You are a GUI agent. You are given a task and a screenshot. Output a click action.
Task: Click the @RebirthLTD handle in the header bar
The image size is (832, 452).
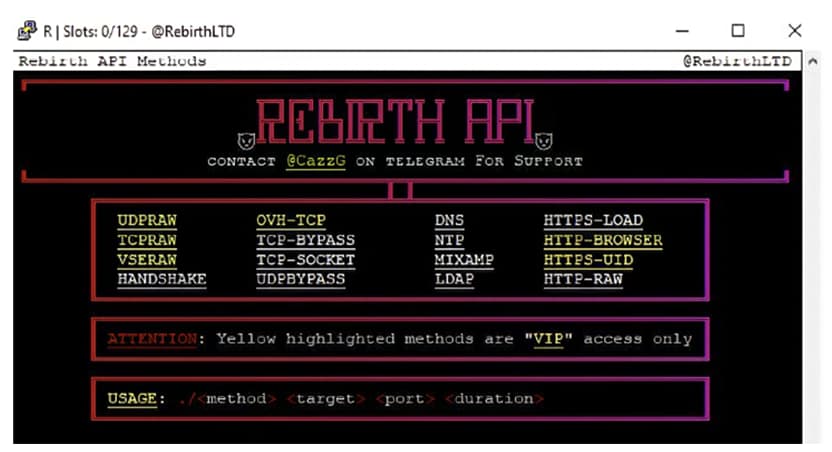coord(736,61)
